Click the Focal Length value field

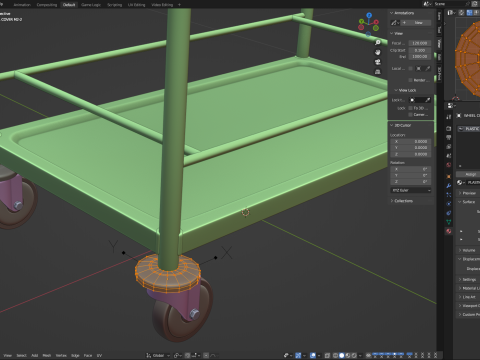[420, 43]
